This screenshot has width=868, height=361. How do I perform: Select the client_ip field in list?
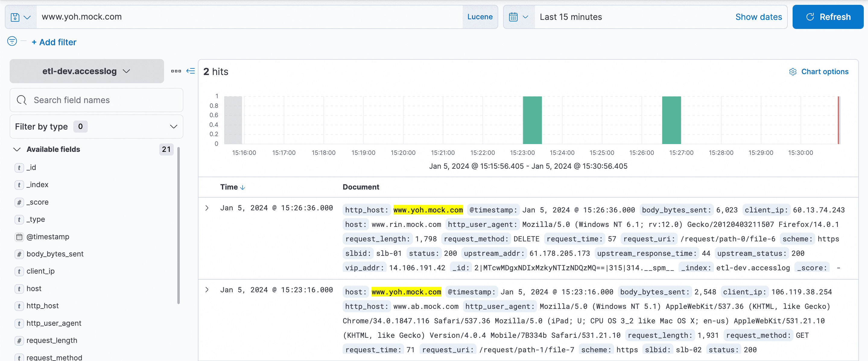40,272
